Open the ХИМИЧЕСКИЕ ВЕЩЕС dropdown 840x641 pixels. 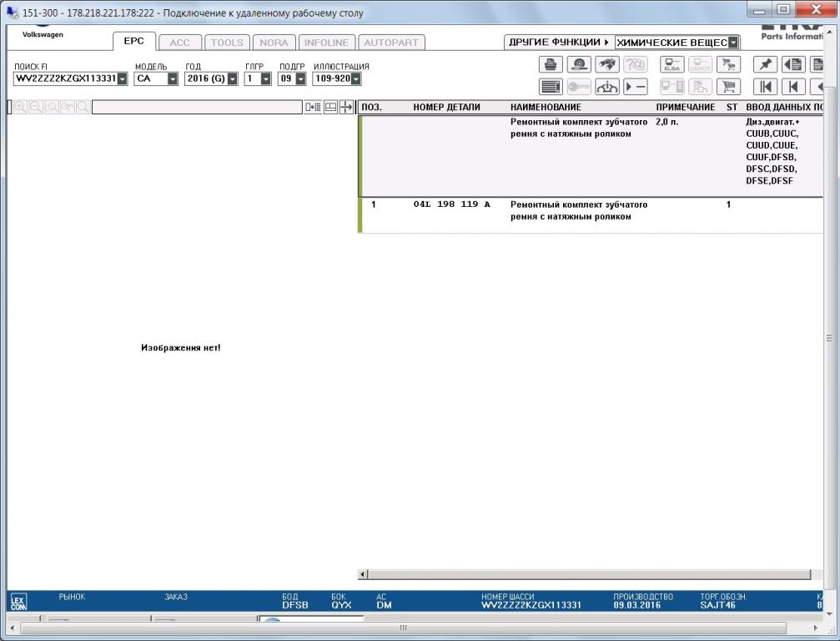[733, 43]
